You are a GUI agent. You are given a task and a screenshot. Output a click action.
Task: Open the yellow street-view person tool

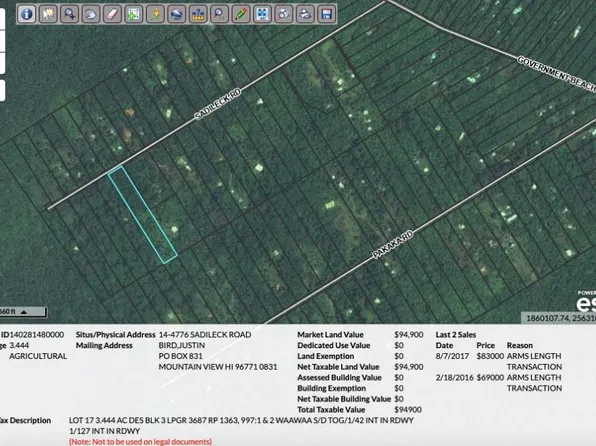coord(155,14)
